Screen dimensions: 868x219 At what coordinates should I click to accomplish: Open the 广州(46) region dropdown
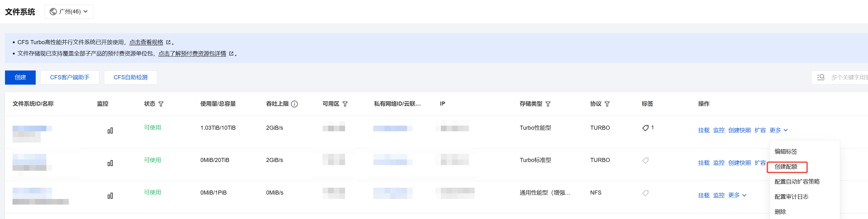69,12
